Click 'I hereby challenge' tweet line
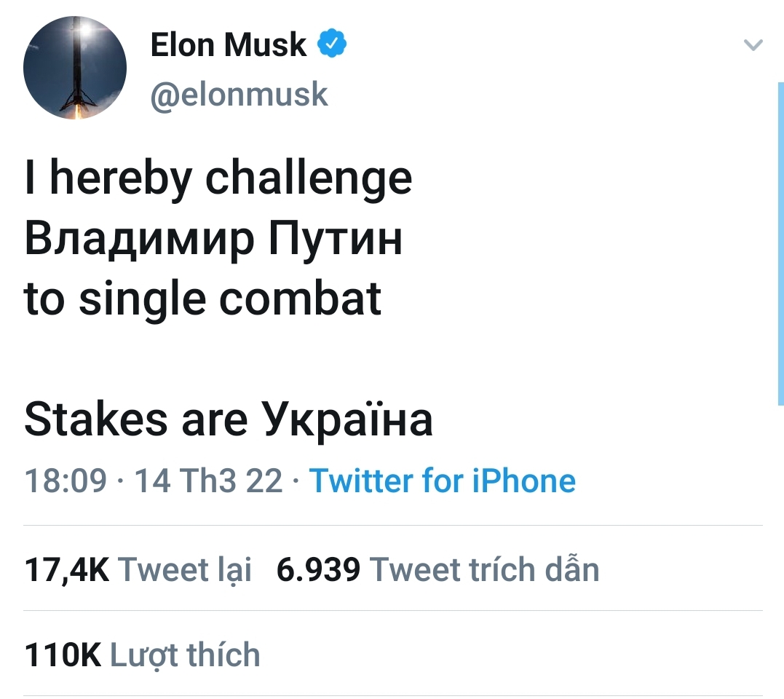 (x=218, y=176)
